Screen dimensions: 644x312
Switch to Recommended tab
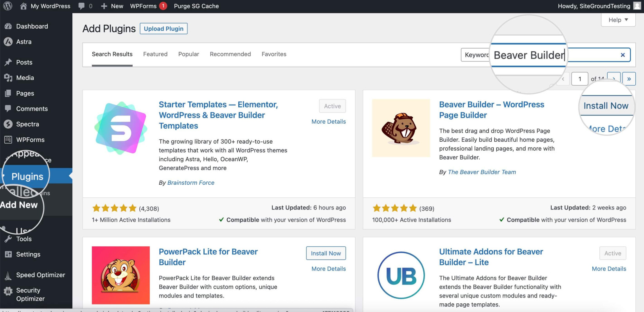[230, 54]
